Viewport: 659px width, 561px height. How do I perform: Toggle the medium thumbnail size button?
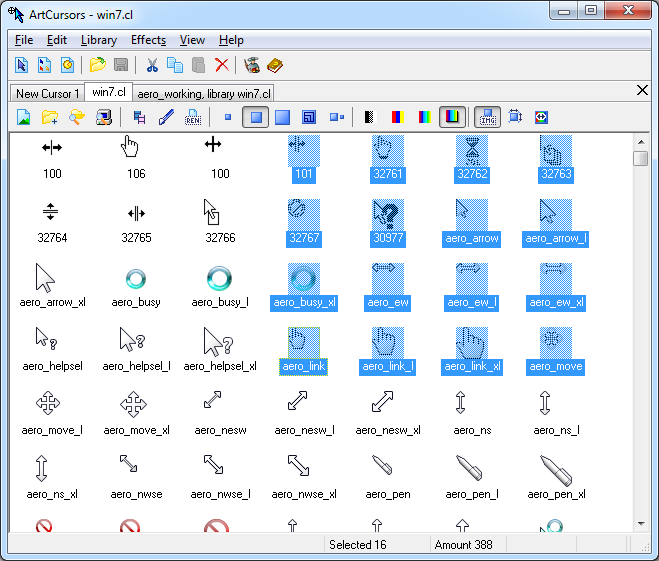pyautogui.click(x=256, y=117)
